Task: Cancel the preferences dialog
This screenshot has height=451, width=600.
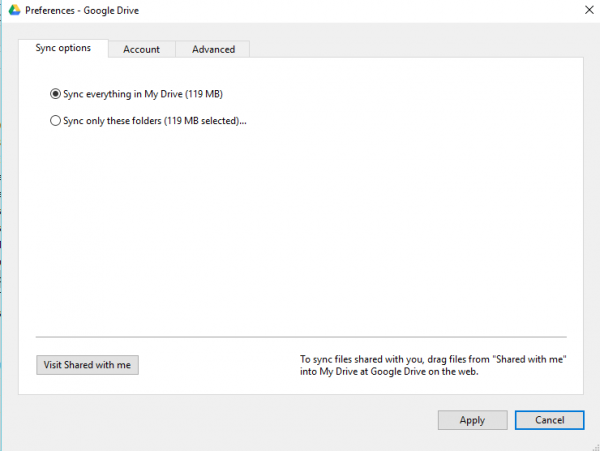Action: 549,420
